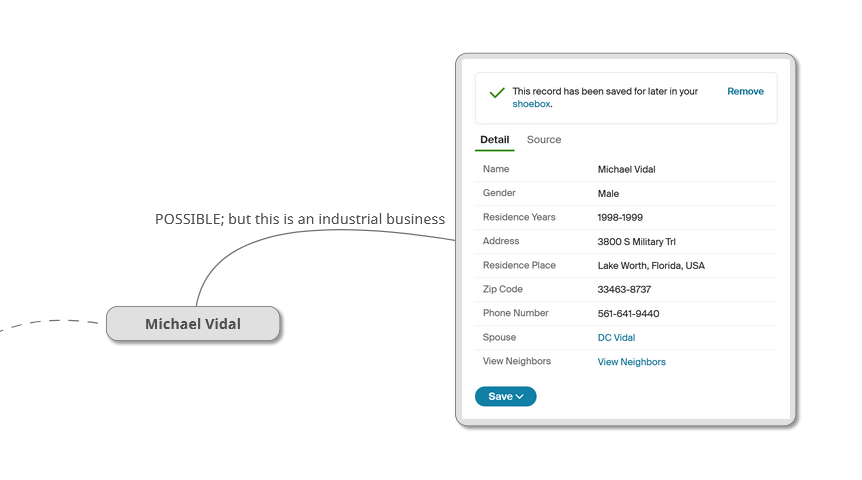The height and width of the screenshot is (480, 862).
Task: Click Lake Worth, Florida, USA residence
Action: 651,266
